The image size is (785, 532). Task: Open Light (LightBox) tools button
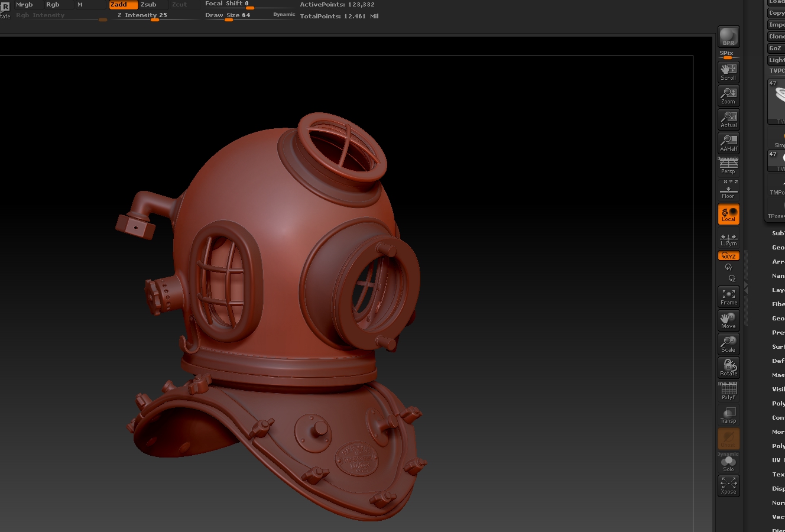tap(776, 60)
